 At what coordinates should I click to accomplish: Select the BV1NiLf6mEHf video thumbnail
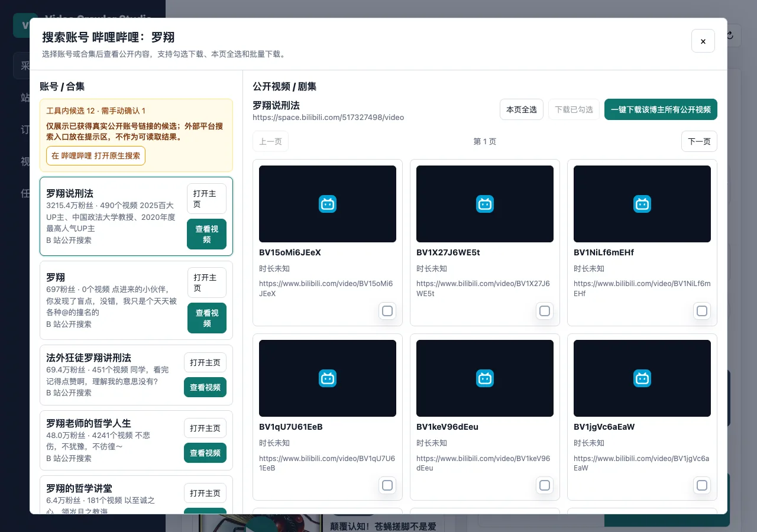point(642,204)
